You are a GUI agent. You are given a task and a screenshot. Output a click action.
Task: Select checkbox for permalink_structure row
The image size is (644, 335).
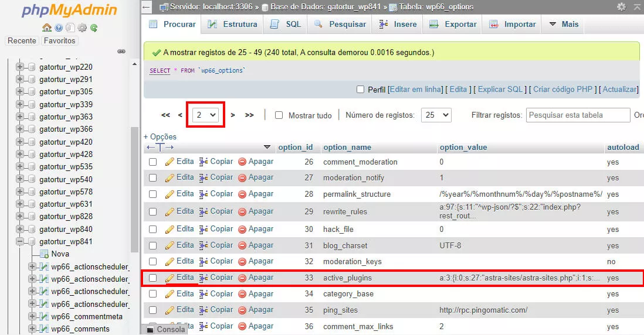(x=152, y=194)
